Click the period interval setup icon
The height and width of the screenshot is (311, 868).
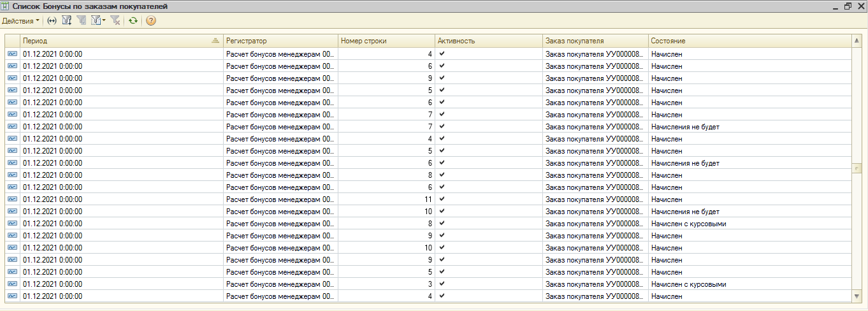tap(52, 20)
